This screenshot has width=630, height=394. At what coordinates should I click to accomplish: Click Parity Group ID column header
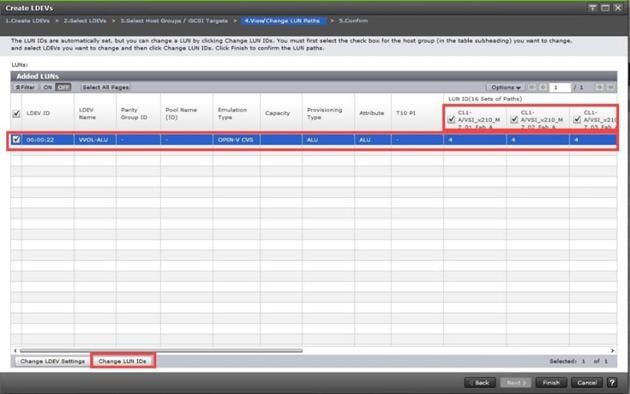(x=138, y=113)
